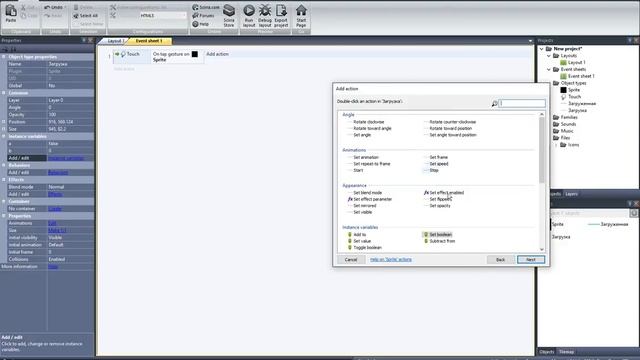Click Cancel in the Add action dialog

click(351, 260)
